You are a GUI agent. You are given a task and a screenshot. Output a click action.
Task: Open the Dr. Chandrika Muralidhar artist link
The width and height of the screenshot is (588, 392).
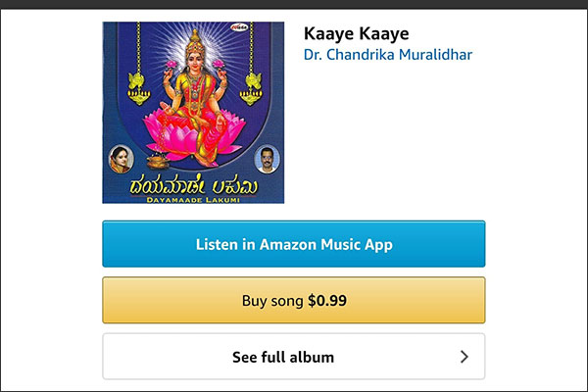click(x=388, y=55)
